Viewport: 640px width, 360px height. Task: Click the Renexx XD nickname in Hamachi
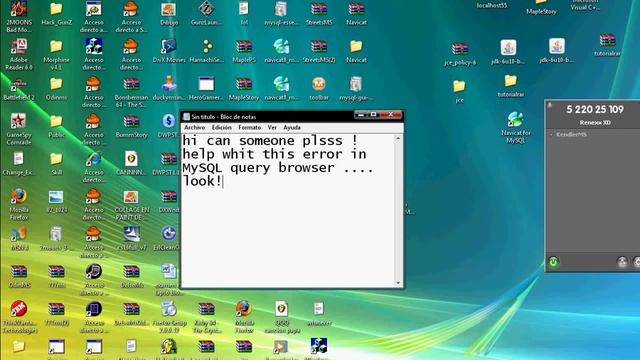tap(595, 122)
